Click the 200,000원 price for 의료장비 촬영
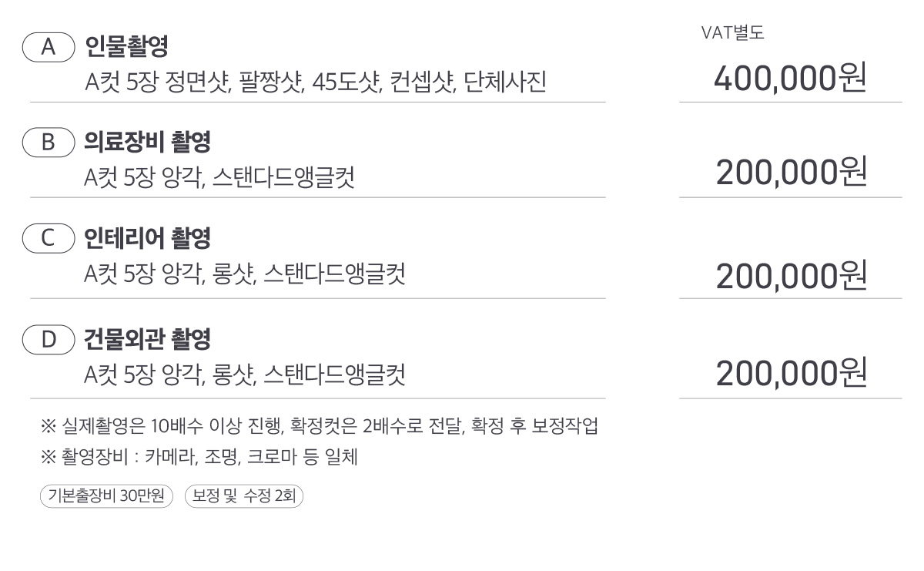This screenshot has height=571, width=924. (791, 173)
